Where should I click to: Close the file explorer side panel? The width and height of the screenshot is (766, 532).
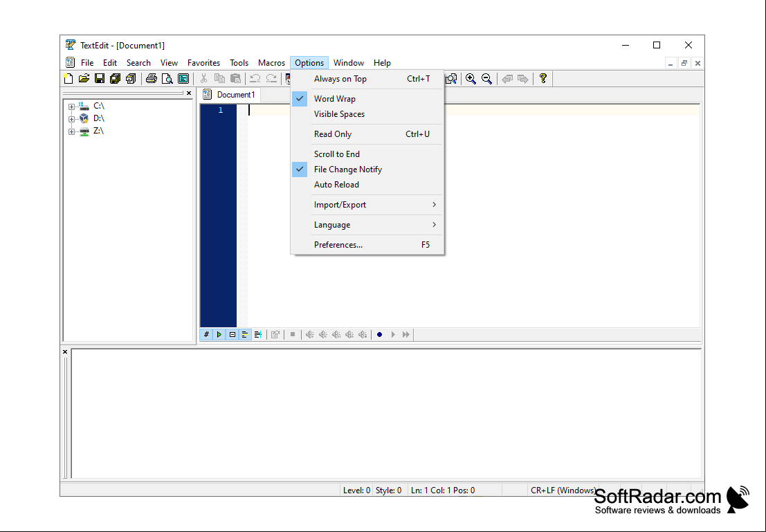point(189,93)
